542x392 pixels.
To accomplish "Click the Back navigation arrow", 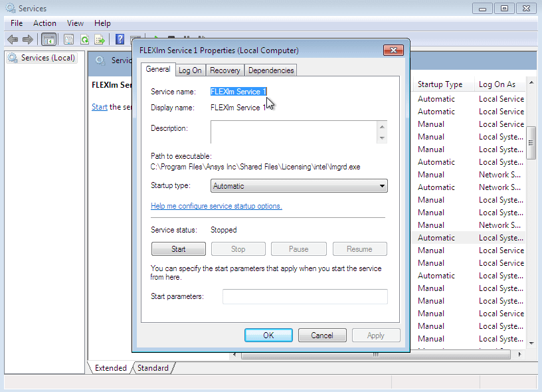I will pyautogui.click(x=12, y=39).
